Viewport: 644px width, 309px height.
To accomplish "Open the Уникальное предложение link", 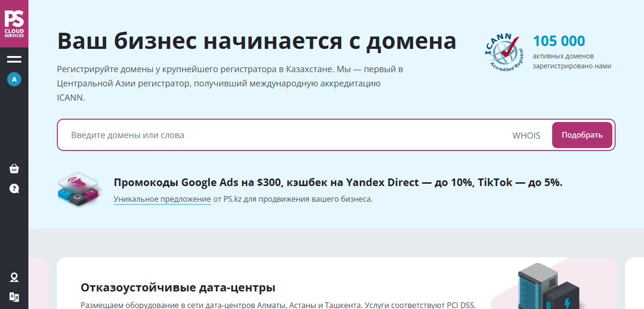I will coord(162,199).
